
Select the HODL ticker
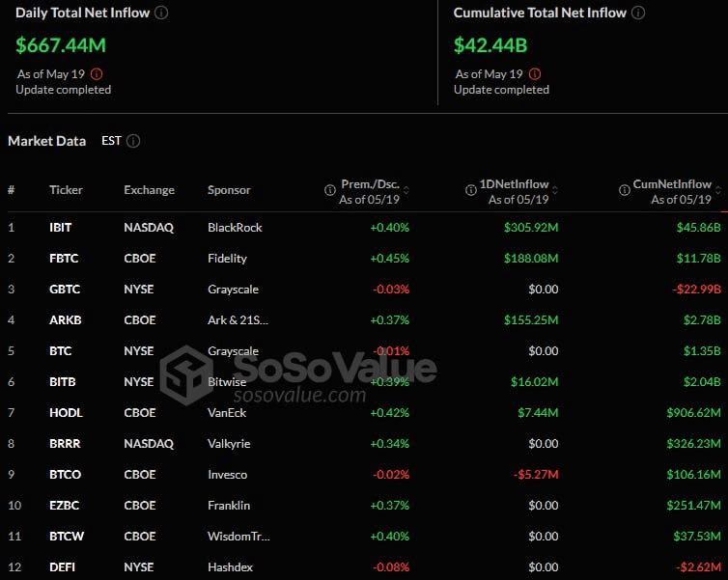click(66, 412)
